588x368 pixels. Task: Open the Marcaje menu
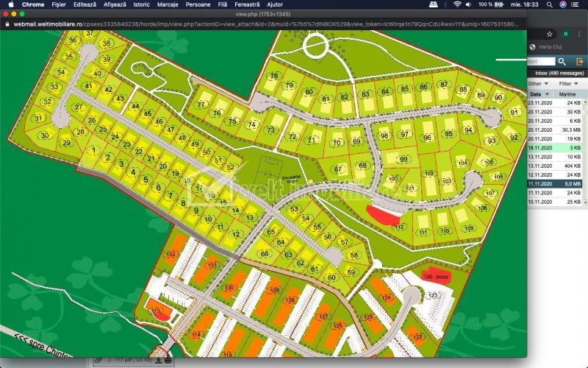pyautogui.click(x=167, y=4)
